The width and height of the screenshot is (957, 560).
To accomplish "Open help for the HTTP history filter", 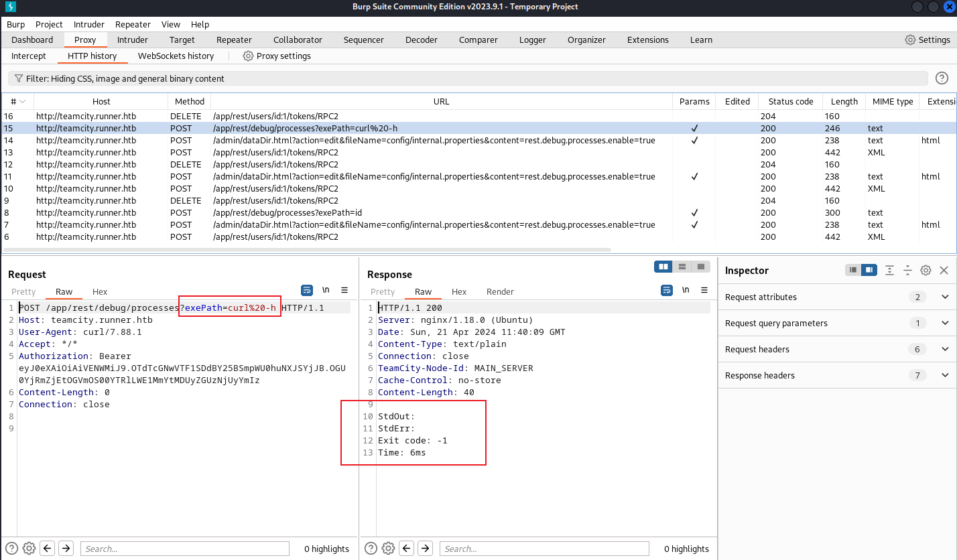I will [x=942, y=78].
